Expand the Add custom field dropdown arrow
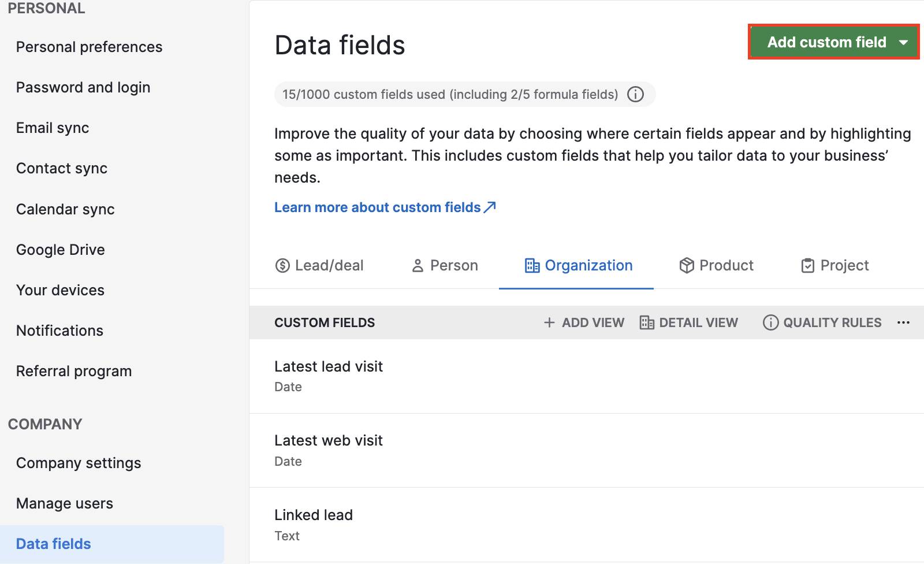Viewport: 924px width, 564px height. 904,42
